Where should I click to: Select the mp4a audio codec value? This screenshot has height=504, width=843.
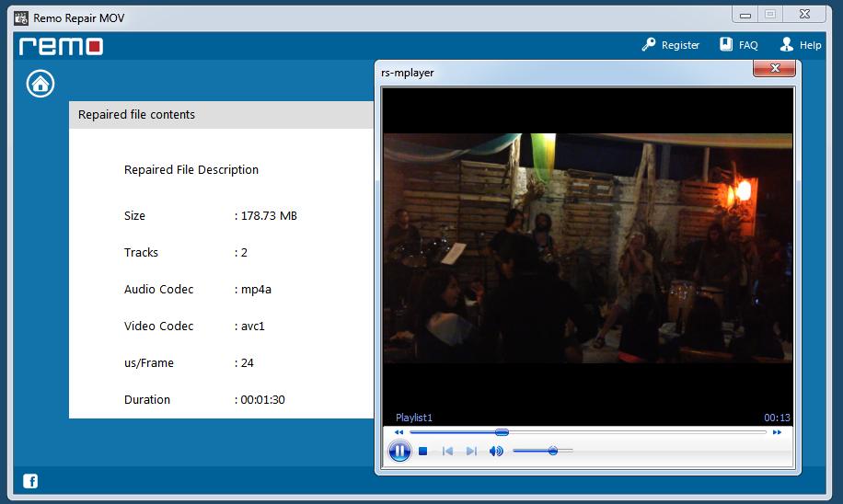tap(256, 290)
